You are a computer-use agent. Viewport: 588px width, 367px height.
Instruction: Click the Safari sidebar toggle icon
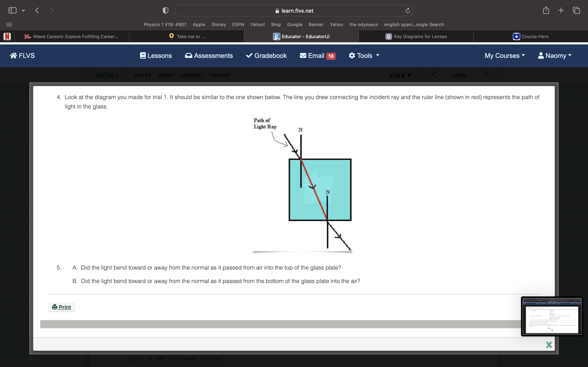pos(12,10)
